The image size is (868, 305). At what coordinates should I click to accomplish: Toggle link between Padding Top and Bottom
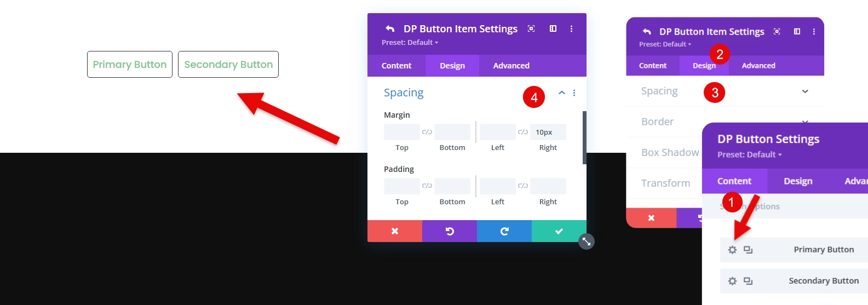pyautogui.click(x=427, y=186)
